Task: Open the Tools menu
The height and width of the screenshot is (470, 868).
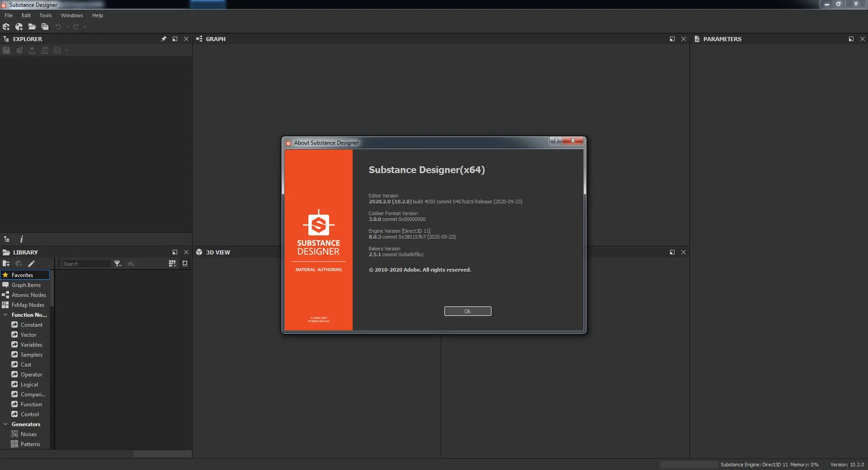Action: [46, 15]
